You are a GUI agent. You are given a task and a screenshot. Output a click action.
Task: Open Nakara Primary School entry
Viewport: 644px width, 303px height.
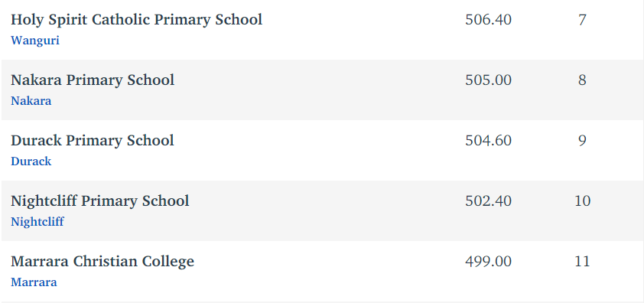coord(93,80)
